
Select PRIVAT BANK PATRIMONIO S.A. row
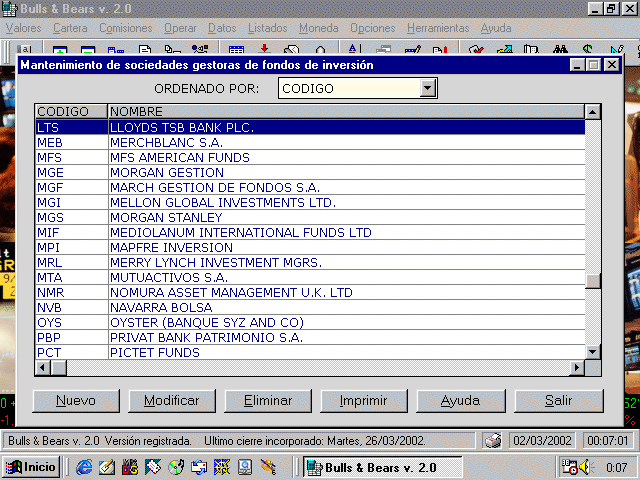click(x=310, y=338)
